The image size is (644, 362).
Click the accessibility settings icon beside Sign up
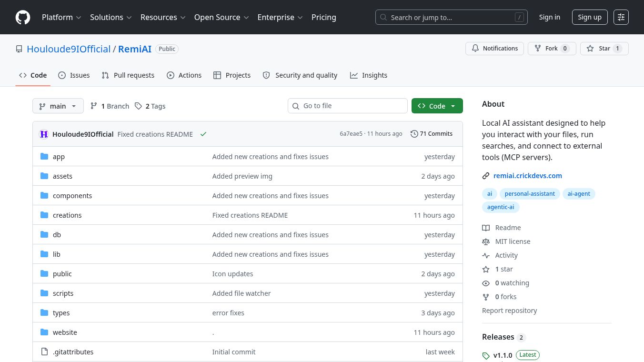point(621,17)
